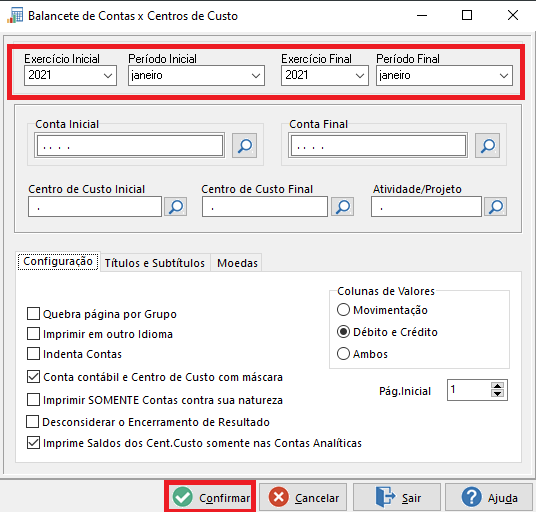
Task: Toggle Indenta Contas checkbox
Action: [33, 354]
